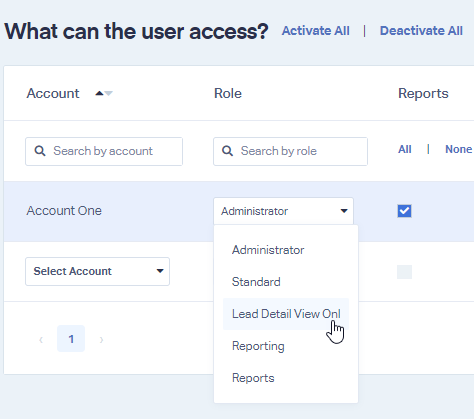Image resolution: width=474 pixels, height=419 pixels.
Task: Tick the empty Reports checkbox below
Action: (404, 272)
